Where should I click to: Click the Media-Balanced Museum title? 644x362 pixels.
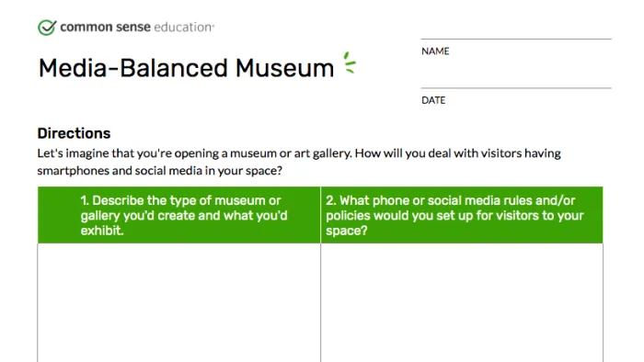[x=186, y=68]
